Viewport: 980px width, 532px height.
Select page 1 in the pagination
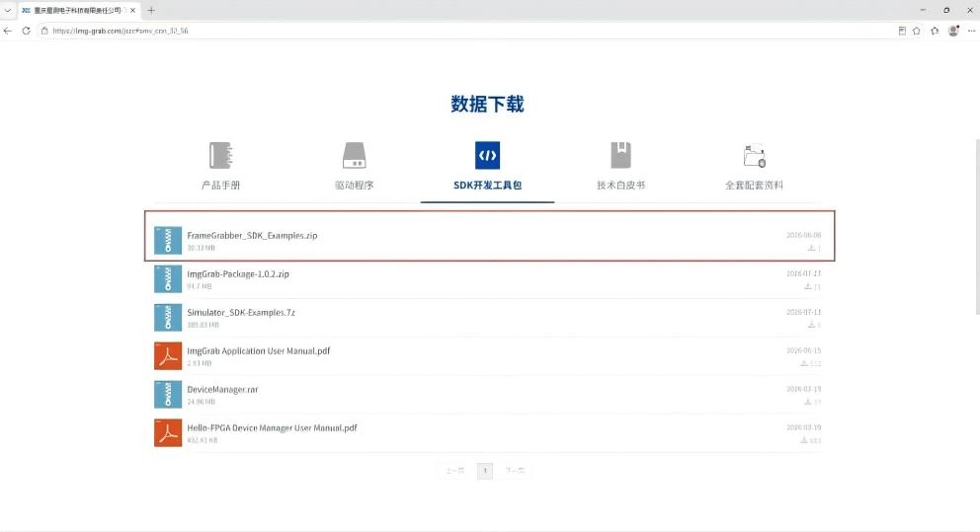[485, 471]
